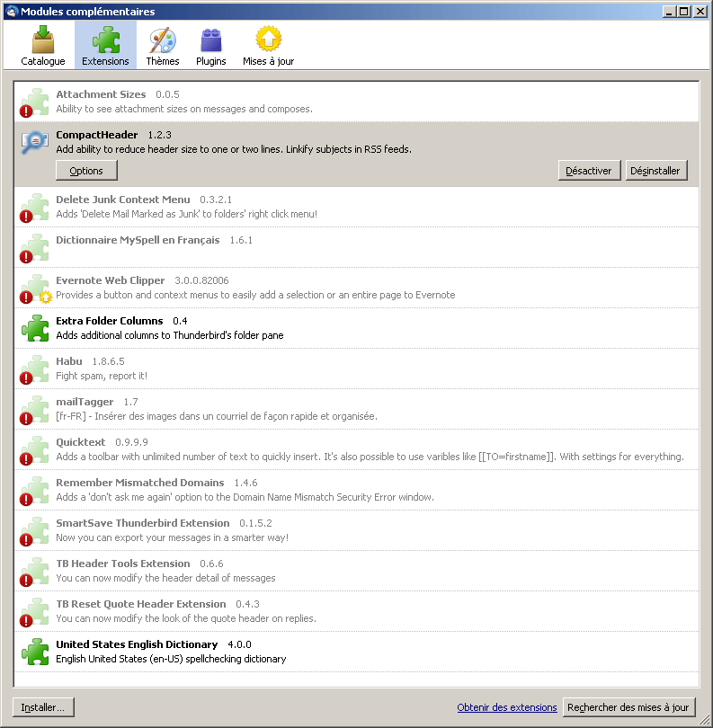Switch to the Extensions tab
This screenshot has width=713, height=728.
[x=105, y=46]
